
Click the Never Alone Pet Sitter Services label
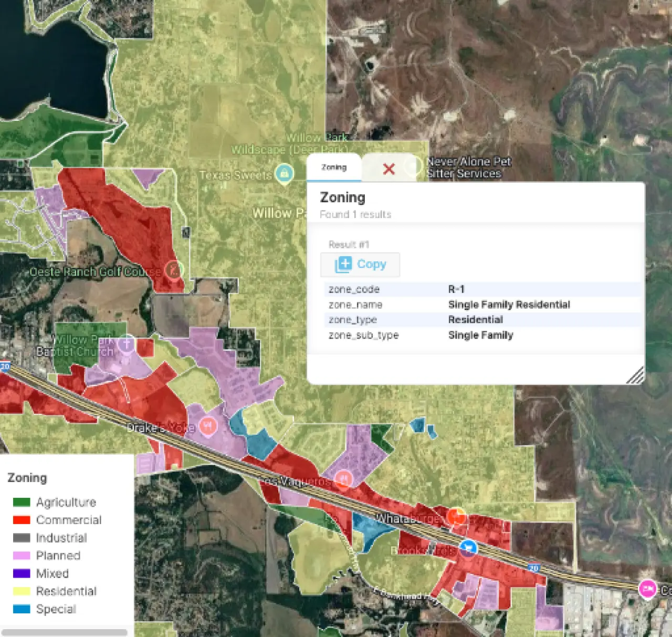click(x=468, y=168)
